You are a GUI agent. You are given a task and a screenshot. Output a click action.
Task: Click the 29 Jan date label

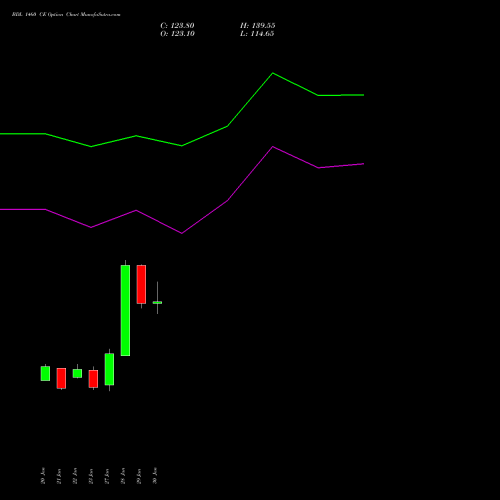(139, 476)
